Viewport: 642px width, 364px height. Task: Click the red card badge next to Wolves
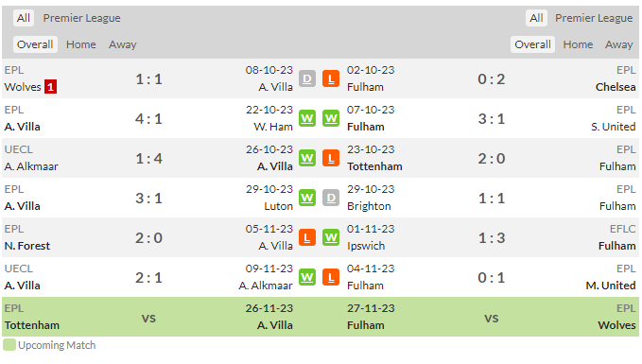50,87
